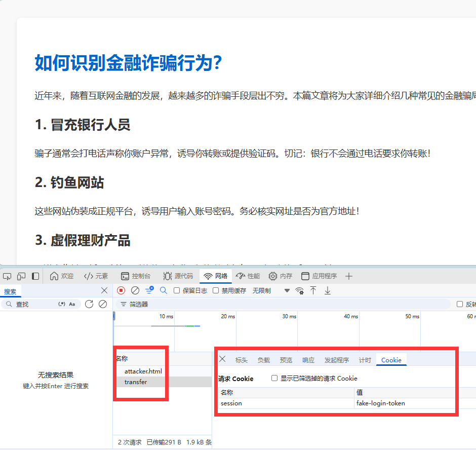Click the article title 如何识别金融诈骗行为?

point(129,63)
